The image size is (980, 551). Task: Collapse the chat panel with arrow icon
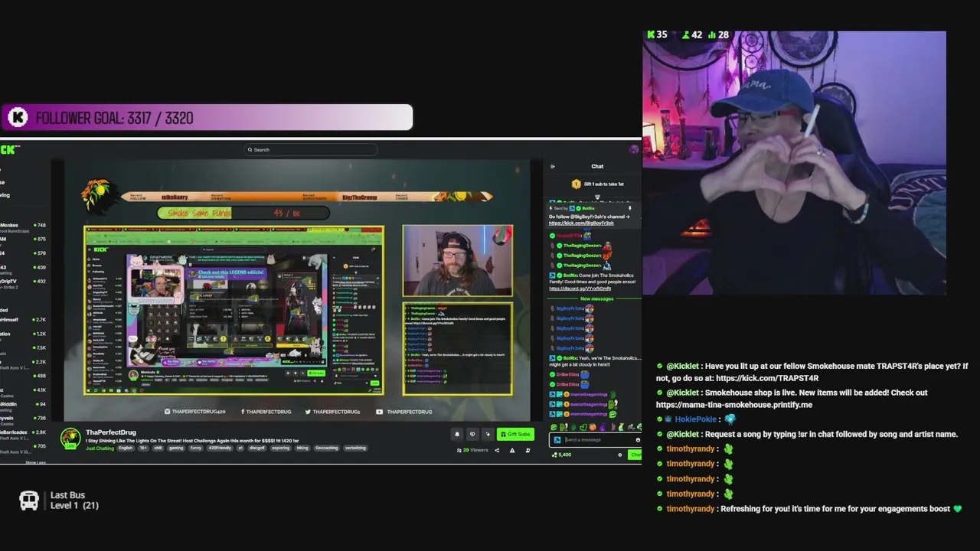click(553, 166)
